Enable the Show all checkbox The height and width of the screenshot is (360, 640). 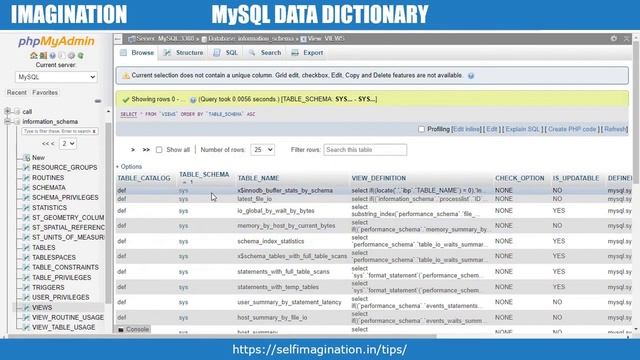pos(159,150)
